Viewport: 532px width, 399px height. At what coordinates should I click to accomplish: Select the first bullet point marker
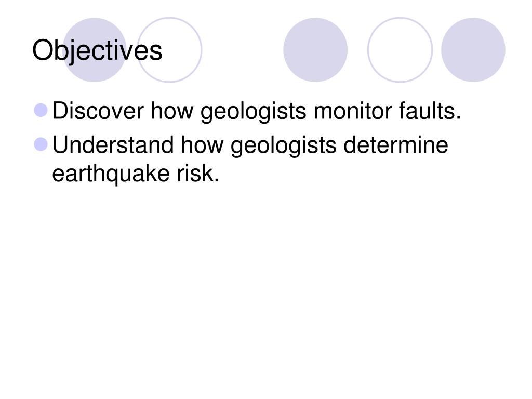(x=41, y=110)
